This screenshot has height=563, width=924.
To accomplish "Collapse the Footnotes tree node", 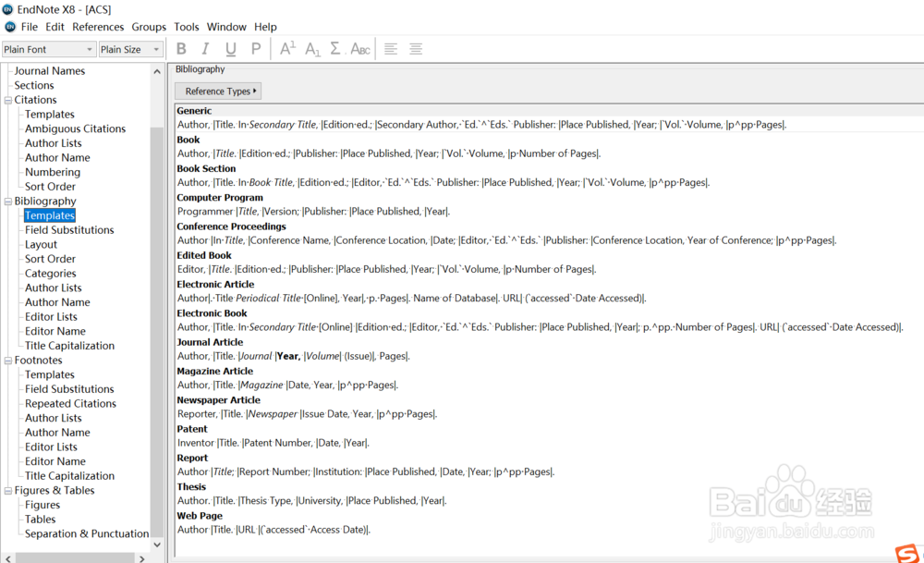I will coord(8,361).
